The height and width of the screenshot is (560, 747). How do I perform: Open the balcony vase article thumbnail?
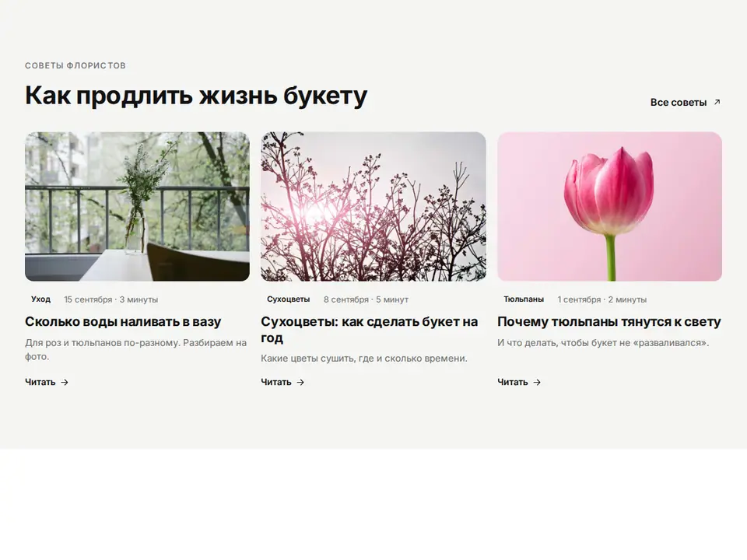coord(137,206)
